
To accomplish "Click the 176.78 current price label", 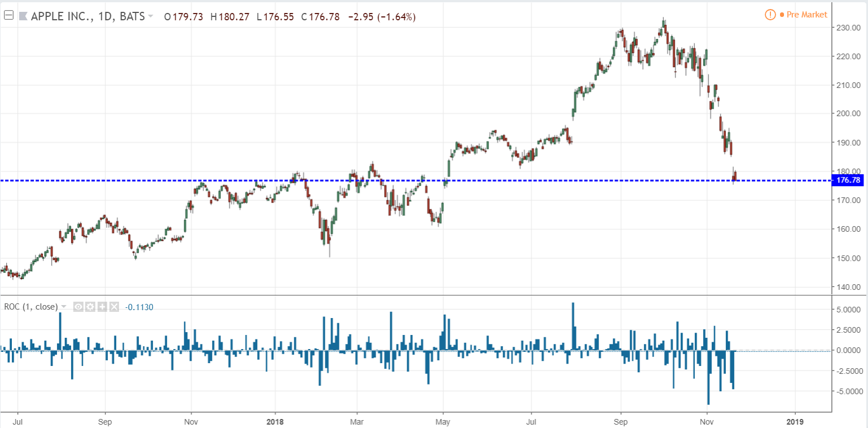I will click(848, 180).
